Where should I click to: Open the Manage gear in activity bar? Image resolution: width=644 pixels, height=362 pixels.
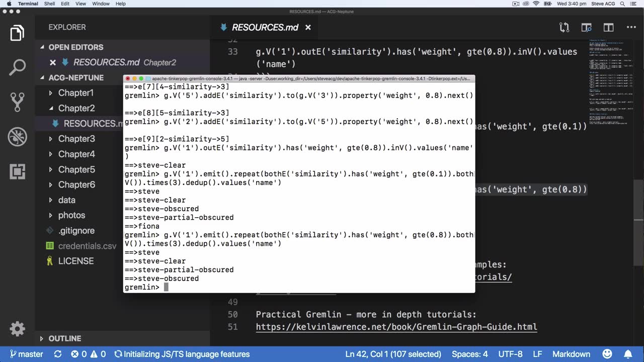point(17,329)
